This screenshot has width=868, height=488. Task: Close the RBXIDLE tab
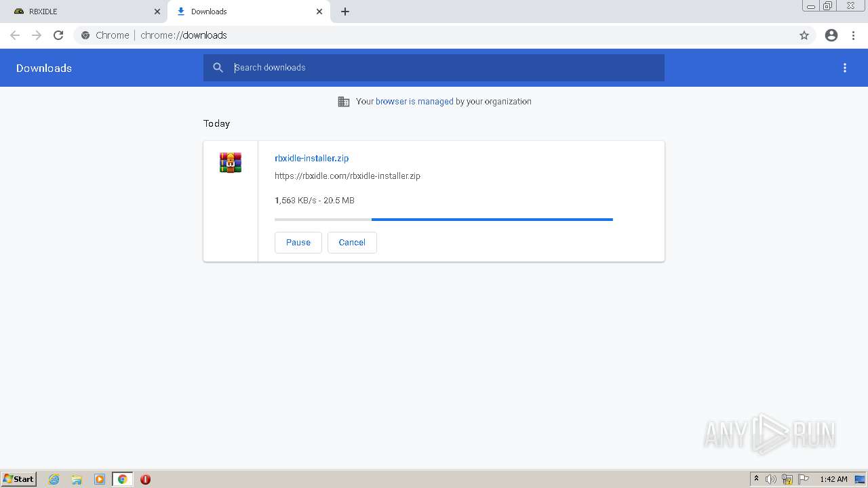click(x=157, y=12)
